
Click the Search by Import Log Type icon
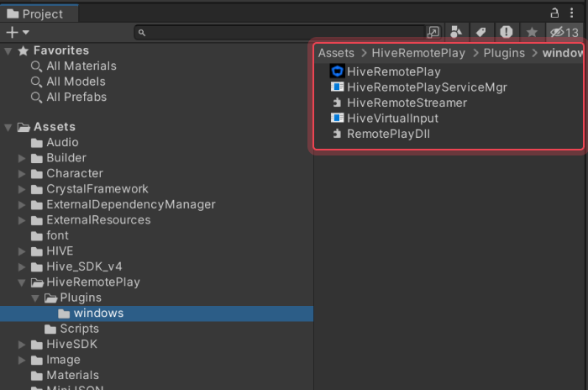507,32
